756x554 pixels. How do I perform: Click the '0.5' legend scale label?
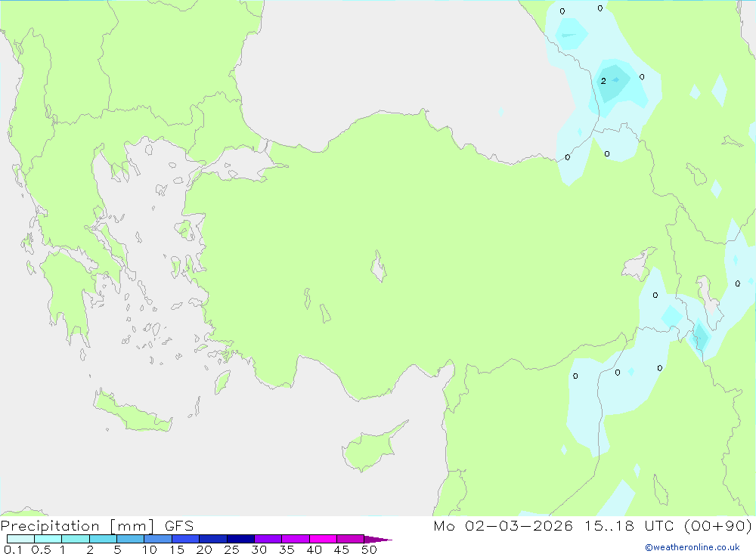[41, 549]
